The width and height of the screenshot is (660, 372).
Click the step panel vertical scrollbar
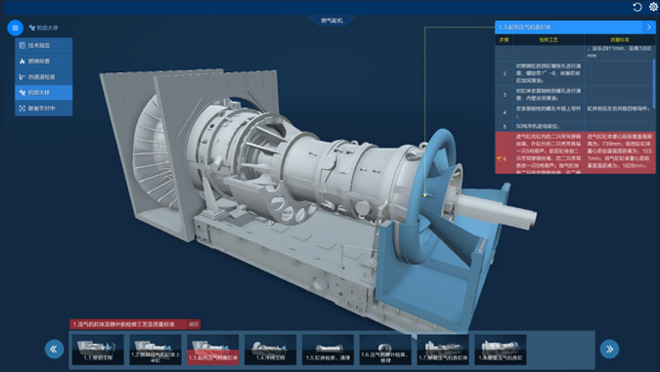tap(654, 83)
